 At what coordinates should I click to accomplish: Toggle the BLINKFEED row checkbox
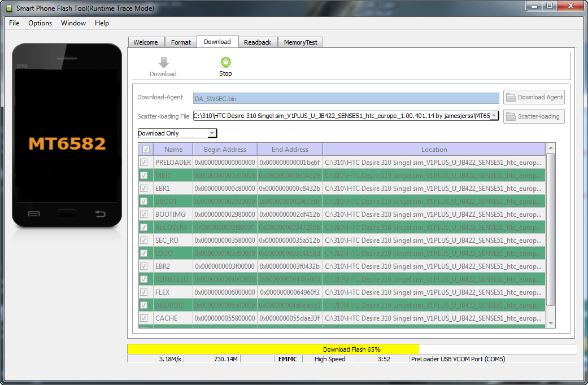coord(143,279)
